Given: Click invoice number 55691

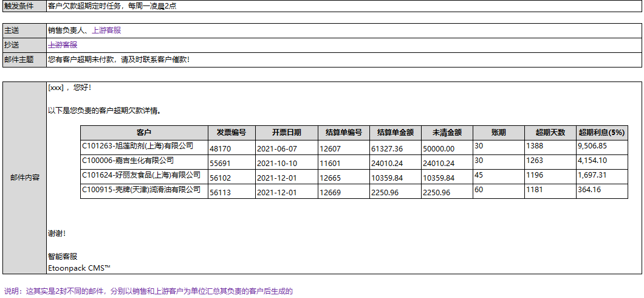Looking at the screenshot, I should pyautogui.click(x=221, y=163).
